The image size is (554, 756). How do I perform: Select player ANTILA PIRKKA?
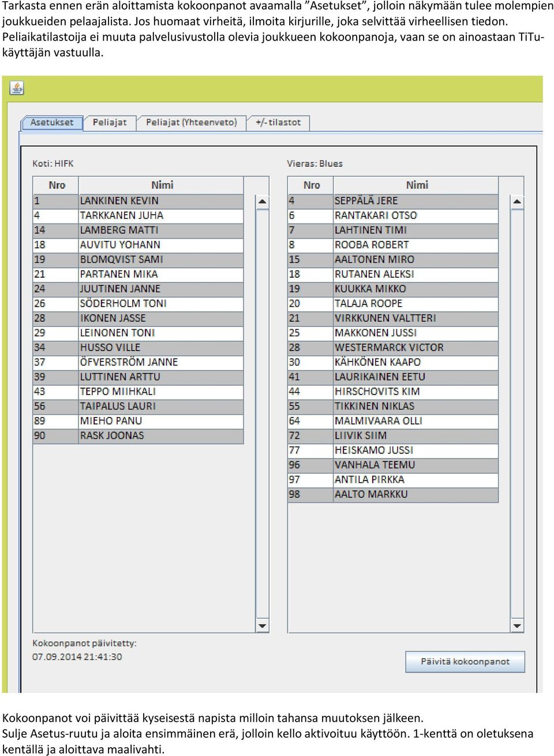(393, 480)
